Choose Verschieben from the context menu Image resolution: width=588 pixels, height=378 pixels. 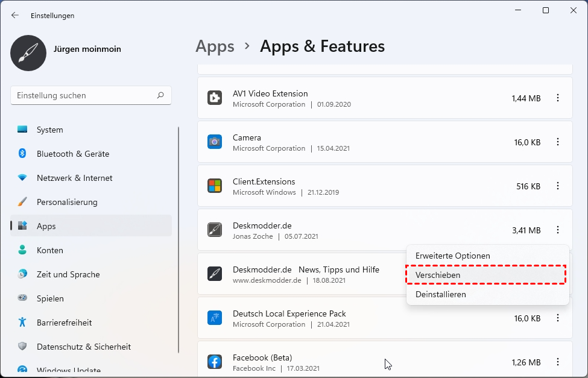[438, 275]
